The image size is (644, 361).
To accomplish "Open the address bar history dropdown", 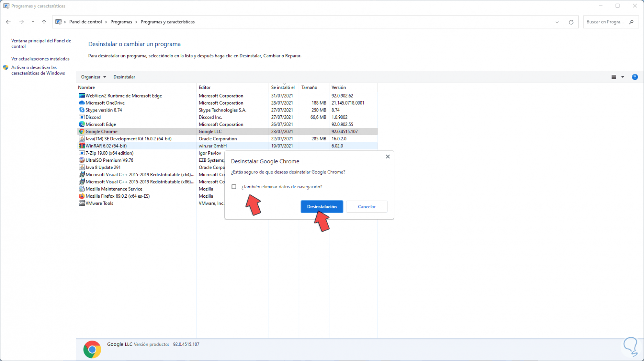I will [557, 22].
